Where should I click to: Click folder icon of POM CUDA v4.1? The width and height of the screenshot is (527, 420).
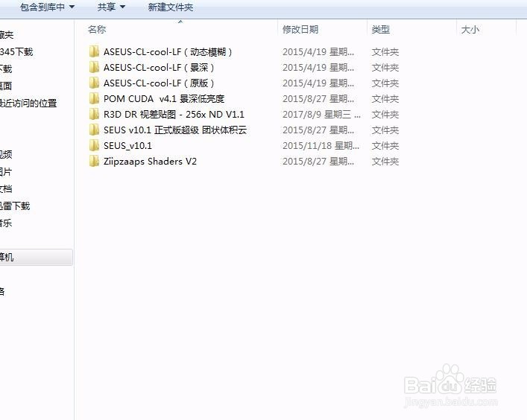pos(94,99)
